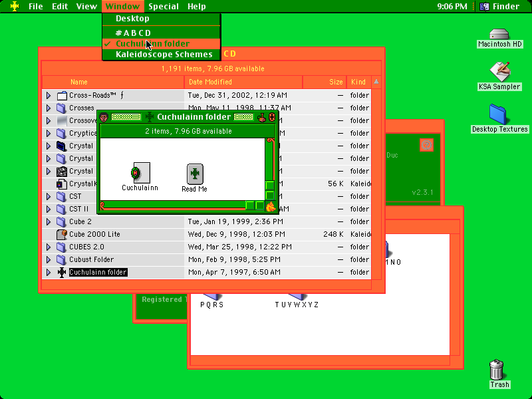
Task: Open the Apple menu cross icon
Action: coord(15,6)
